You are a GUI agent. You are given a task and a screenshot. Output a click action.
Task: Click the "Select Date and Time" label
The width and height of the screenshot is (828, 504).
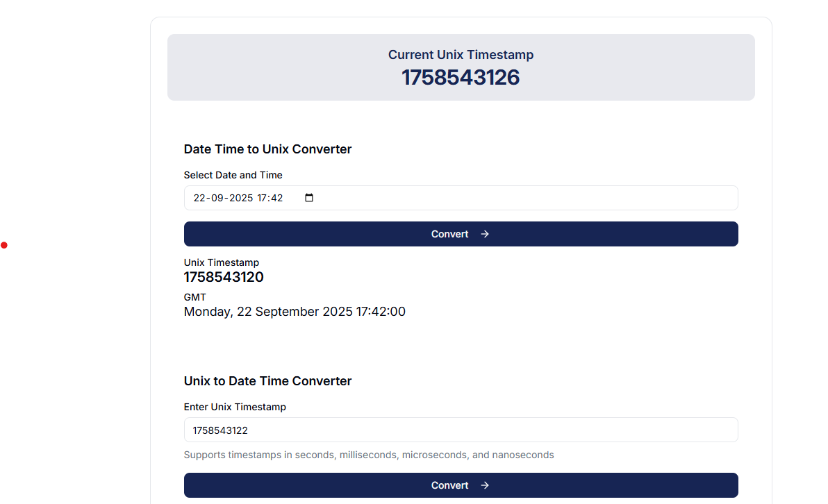coord(233,175)
